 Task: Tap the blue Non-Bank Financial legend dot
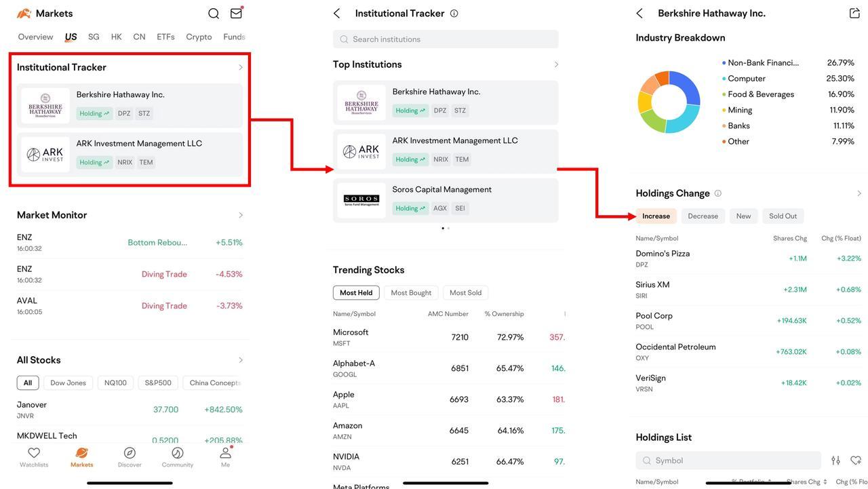(724, 63)
